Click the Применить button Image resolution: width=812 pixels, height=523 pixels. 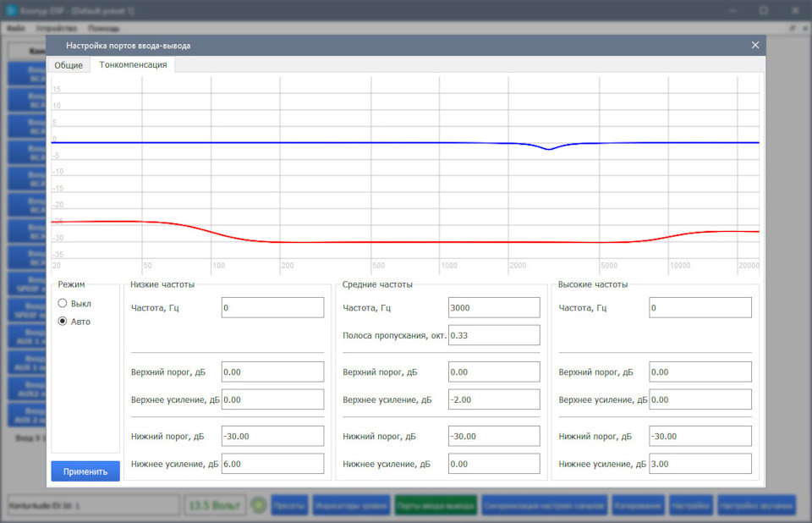[85, 471]
